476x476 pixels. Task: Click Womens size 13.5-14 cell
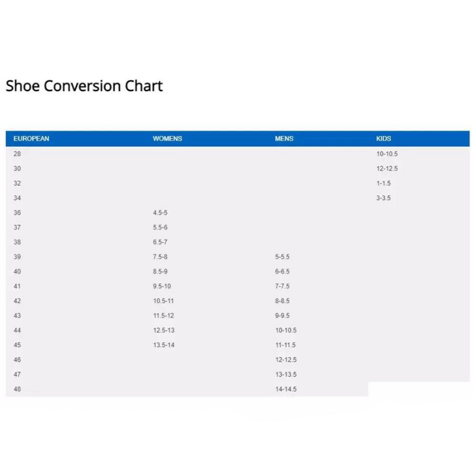tap(163, 345)
